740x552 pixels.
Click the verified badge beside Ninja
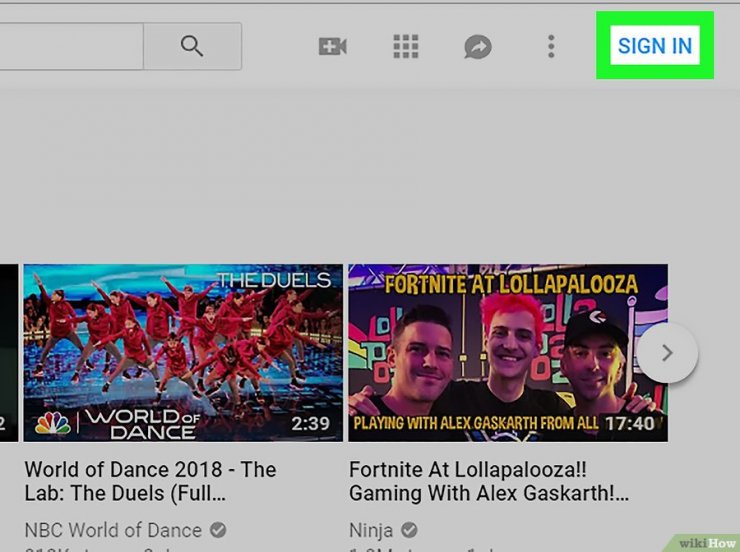pyautogui.click(x=409, y=530)
